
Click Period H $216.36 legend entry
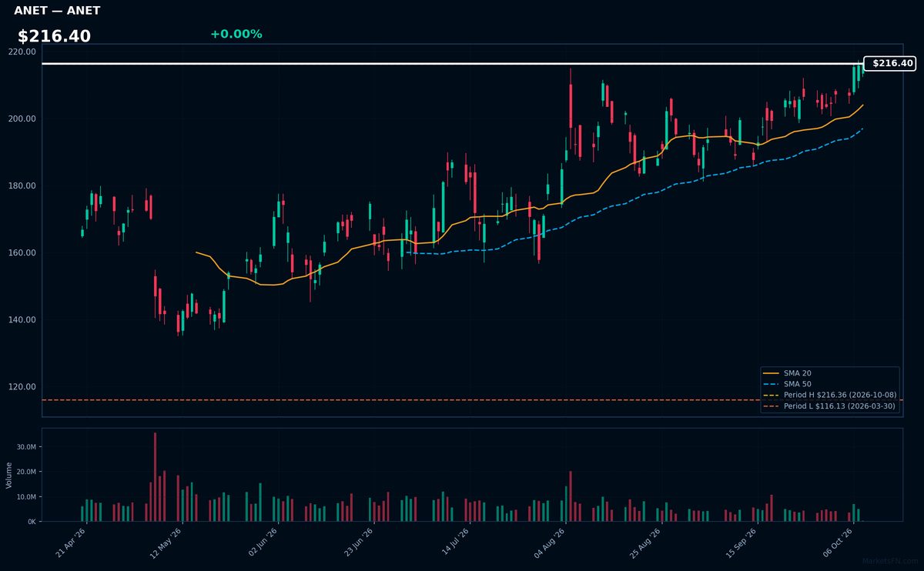[830, 395]
